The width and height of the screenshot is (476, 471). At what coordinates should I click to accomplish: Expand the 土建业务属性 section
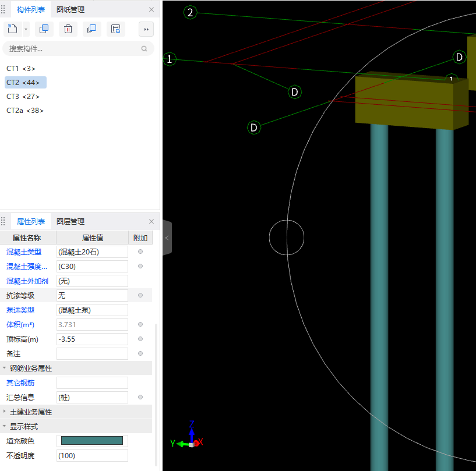tap(4, 412)
